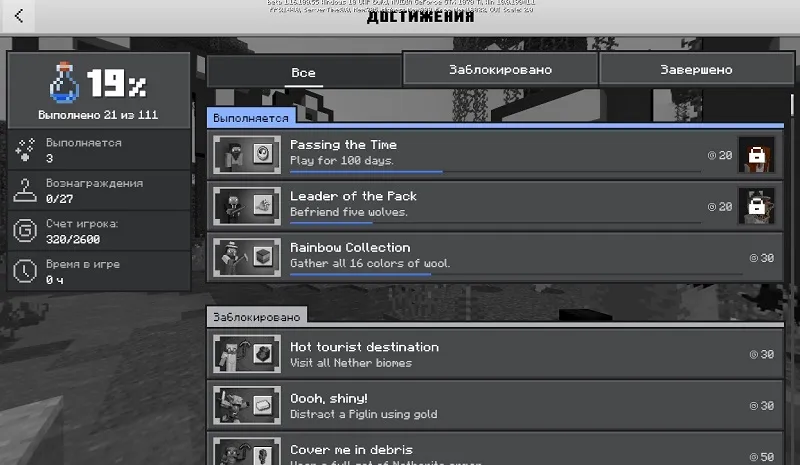Screen dimensions: 800x465
Task: Select the Вознаграждения 0/27 stat row
Action: pyautogui.click(x=98, y=190)
